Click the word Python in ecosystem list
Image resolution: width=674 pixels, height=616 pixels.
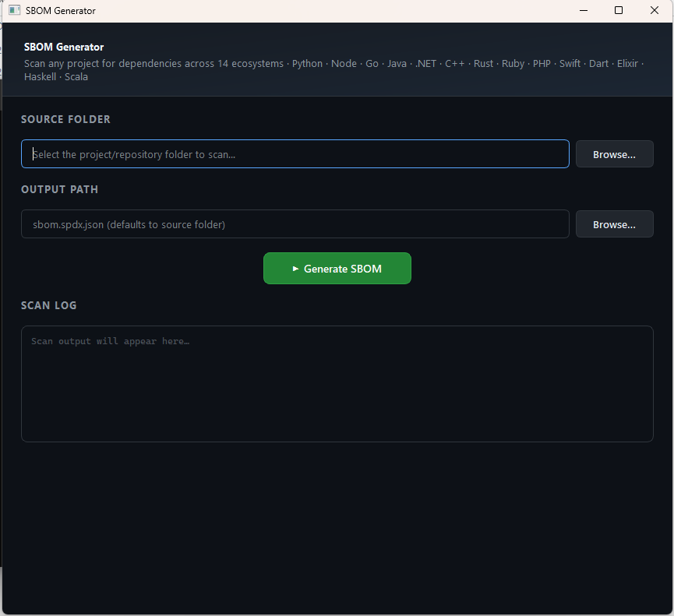(307, 64)
